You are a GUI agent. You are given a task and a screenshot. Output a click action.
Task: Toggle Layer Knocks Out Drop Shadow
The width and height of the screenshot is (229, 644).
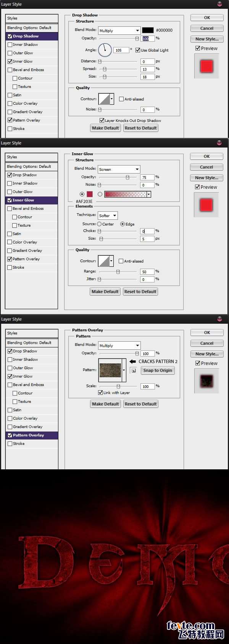102,120
